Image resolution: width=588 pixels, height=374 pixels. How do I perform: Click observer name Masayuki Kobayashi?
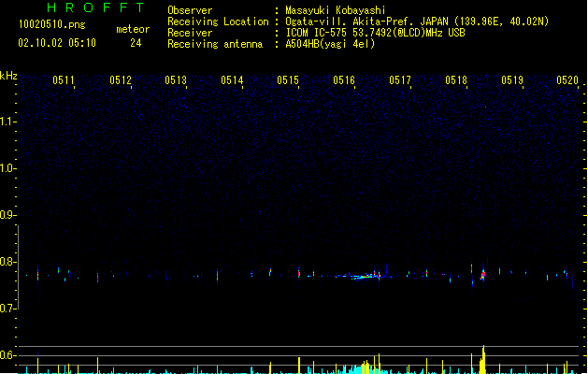point(336,10)
